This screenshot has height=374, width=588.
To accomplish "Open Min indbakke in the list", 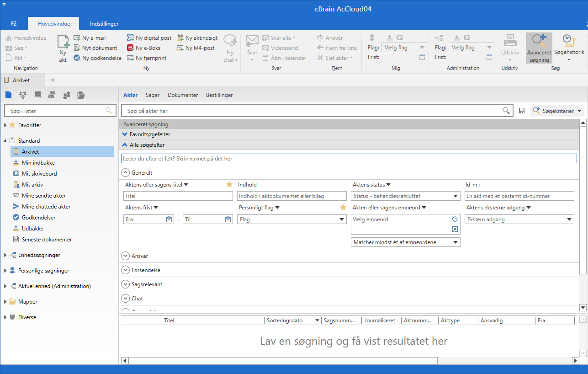I will tap(38, 163).
